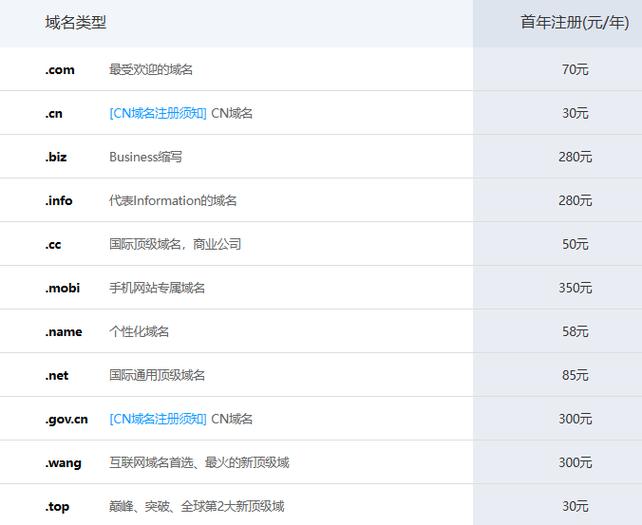
Task: Click the 域名类型 column header
Action: [x=76, y=23]
